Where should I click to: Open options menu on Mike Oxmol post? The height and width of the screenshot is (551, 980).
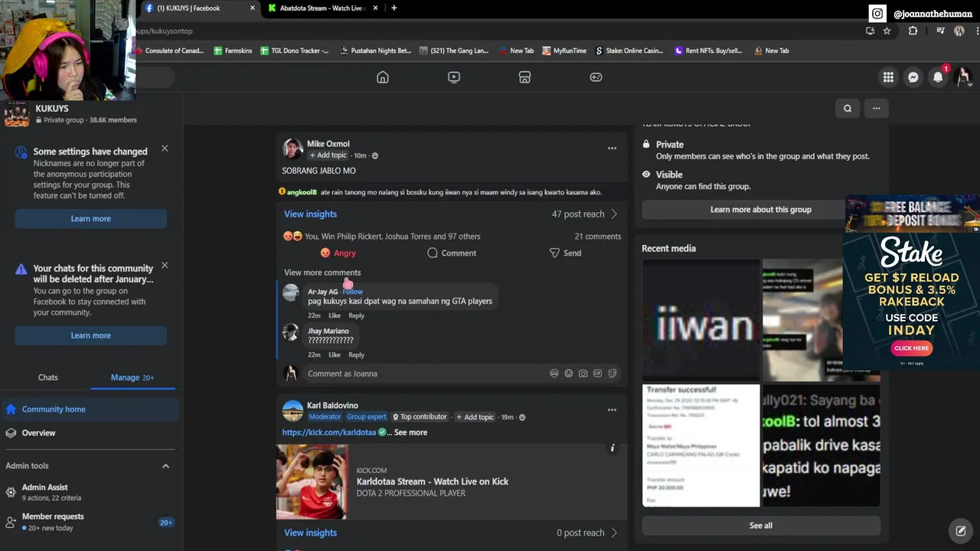click(x=612, y=148)
